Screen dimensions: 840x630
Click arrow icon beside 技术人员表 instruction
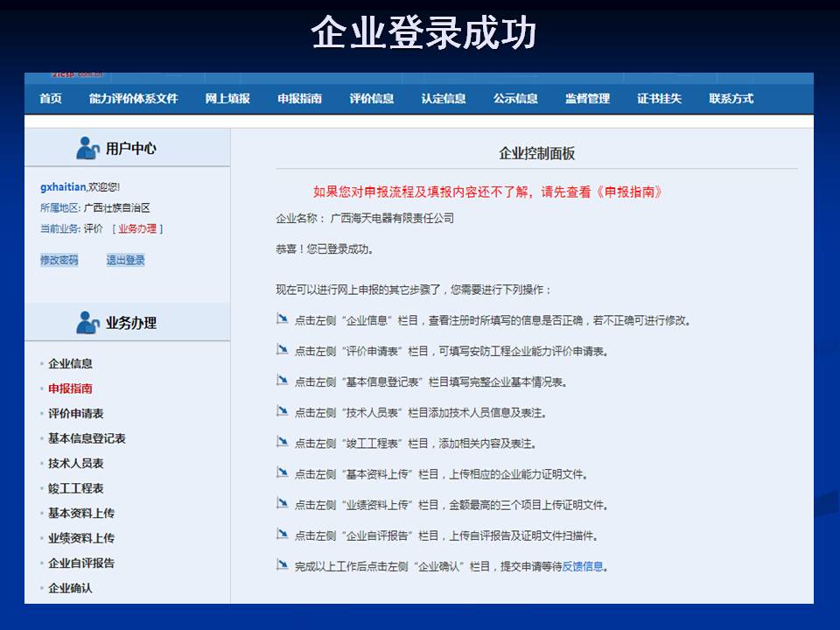tap(282, 411)
